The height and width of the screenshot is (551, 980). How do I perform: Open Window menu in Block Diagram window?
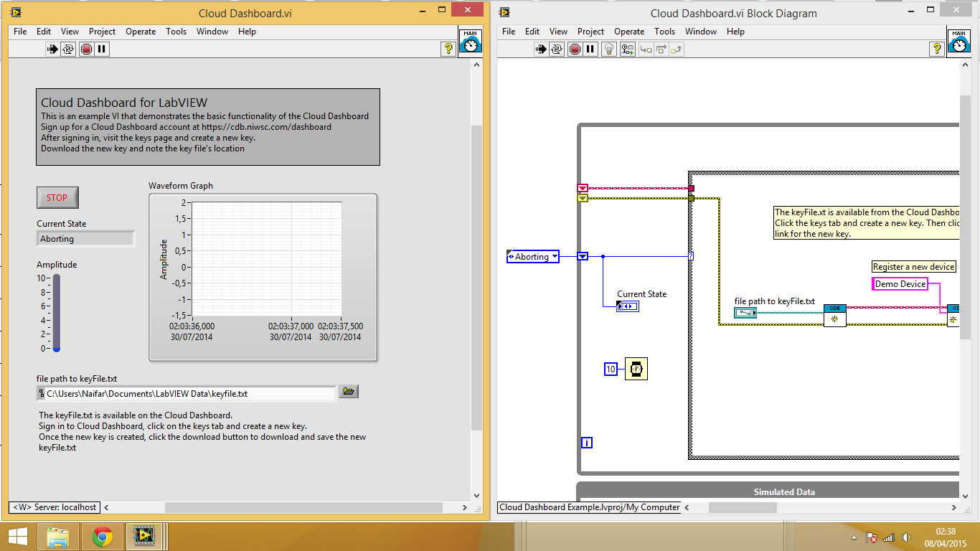coord(700,32)
